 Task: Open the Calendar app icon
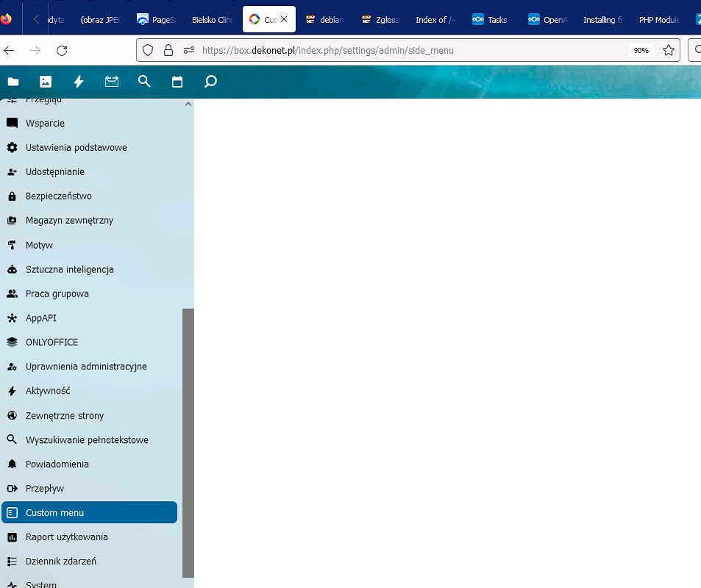[177, 82]
